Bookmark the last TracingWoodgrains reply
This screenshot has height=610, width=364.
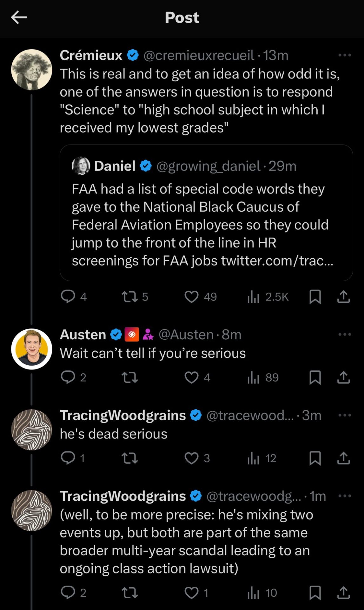pyautogui.click(x=315, y=593)
